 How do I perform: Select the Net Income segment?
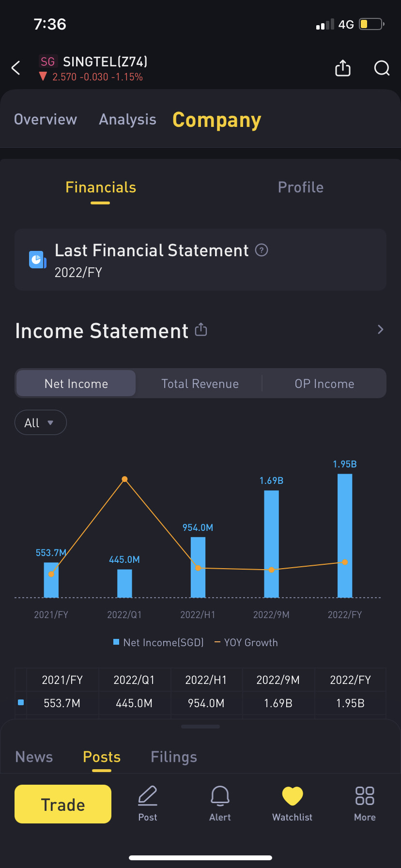point(76,384)
